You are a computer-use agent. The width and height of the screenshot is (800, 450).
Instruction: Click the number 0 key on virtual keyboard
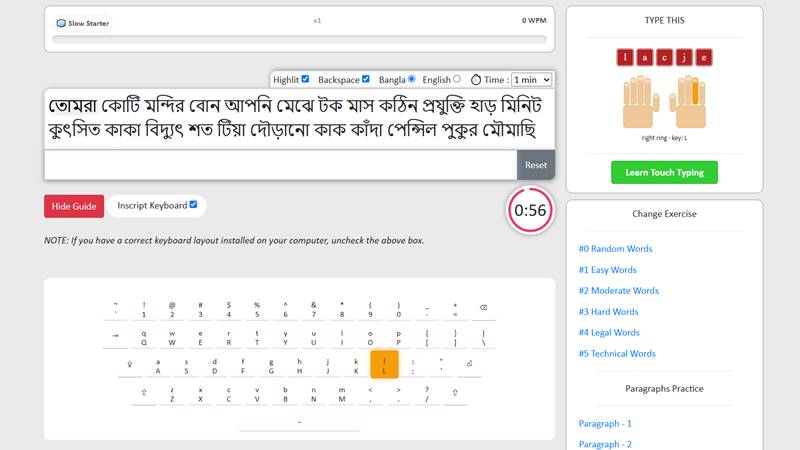398,309
